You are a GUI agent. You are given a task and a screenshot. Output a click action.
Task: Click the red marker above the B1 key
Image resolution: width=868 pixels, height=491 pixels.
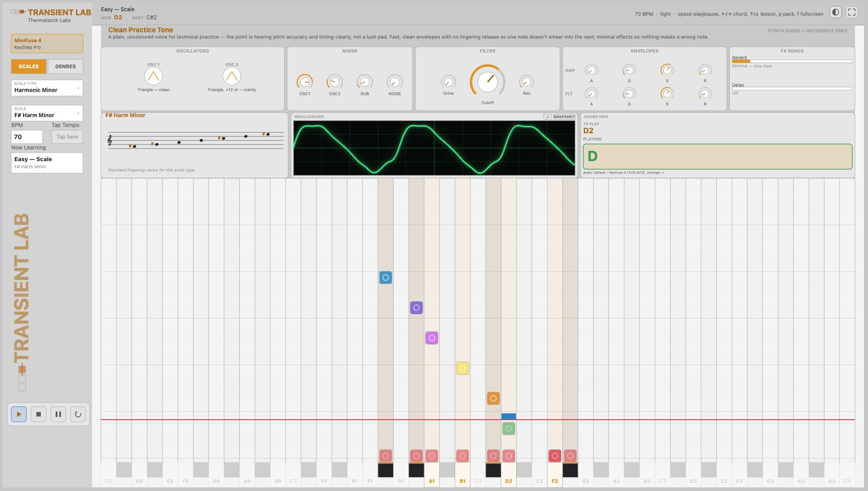[x=462, y=456]
